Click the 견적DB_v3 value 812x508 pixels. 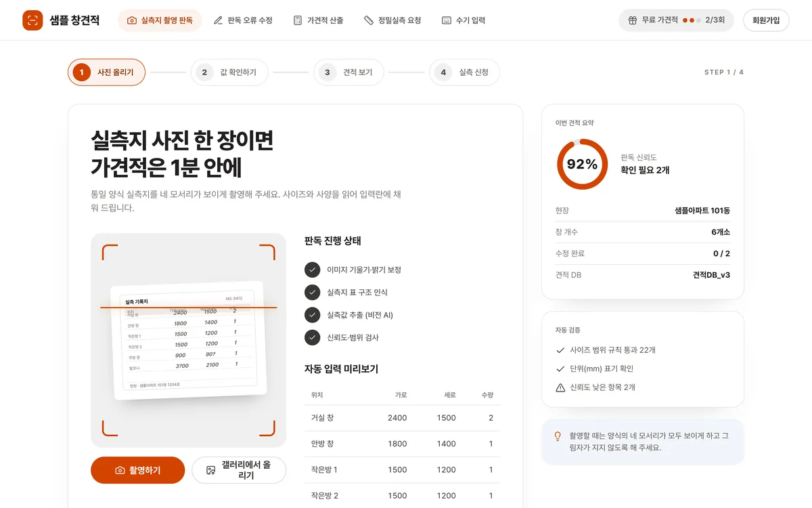pos(711,275)
